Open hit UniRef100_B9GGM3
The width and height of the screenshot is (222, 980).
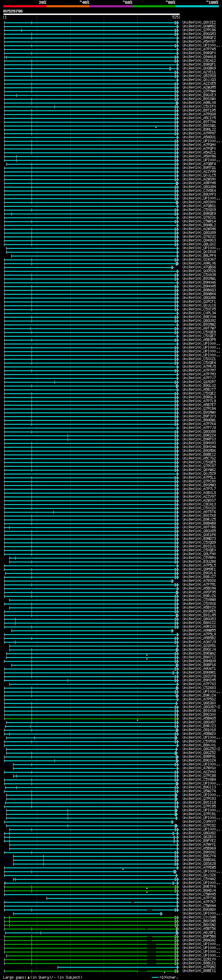199,34
